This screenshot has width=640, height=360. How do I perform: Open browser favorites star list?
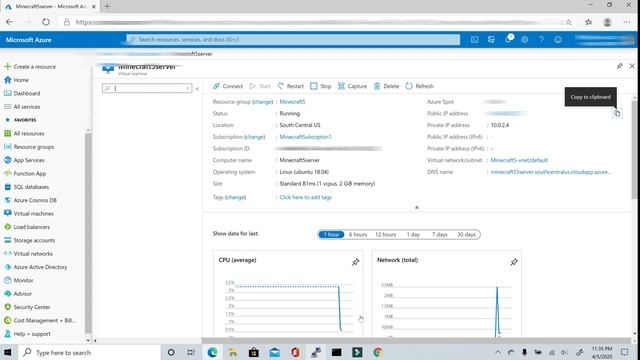point(589,22)
